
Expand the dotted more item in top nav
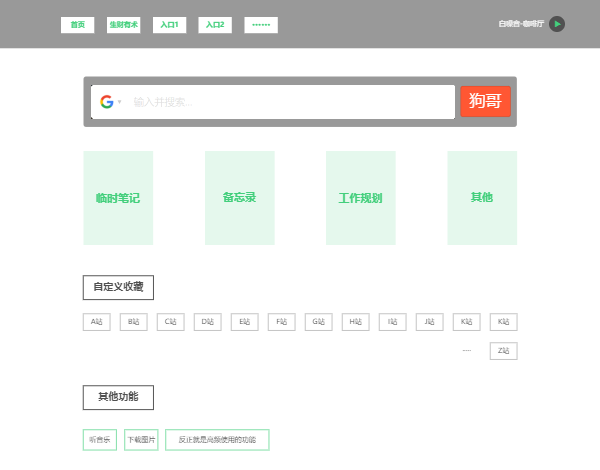260,25
